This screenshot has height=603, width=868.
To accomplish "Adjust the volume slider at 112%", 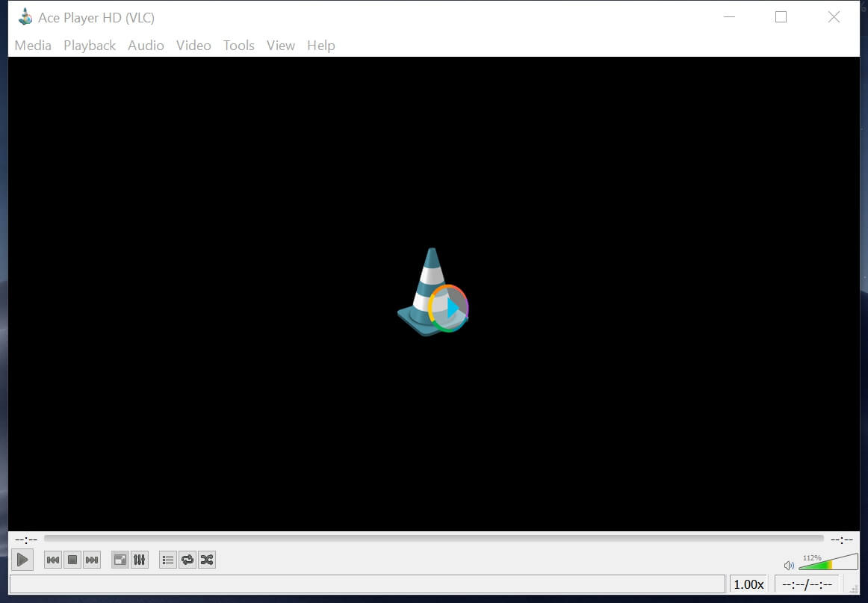I will 828,561.
